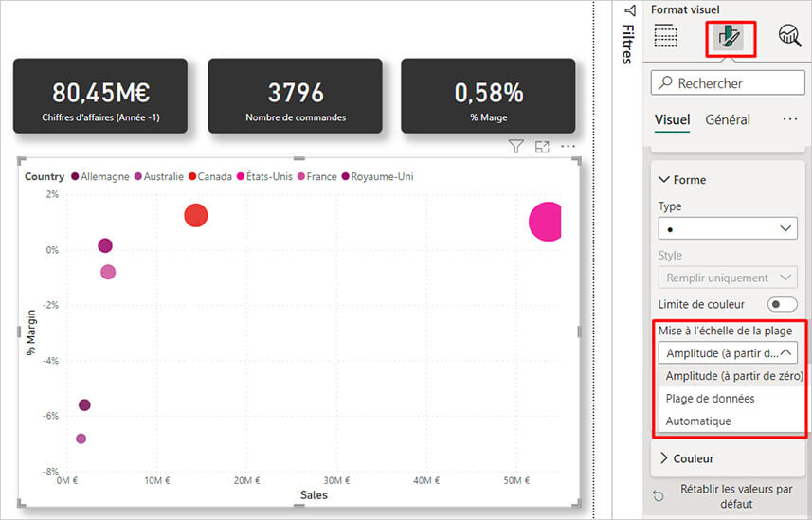Open the chart's more options ellipsis
Image resolution: width=812 pixels, height=520 pixels.
(568, 147)
